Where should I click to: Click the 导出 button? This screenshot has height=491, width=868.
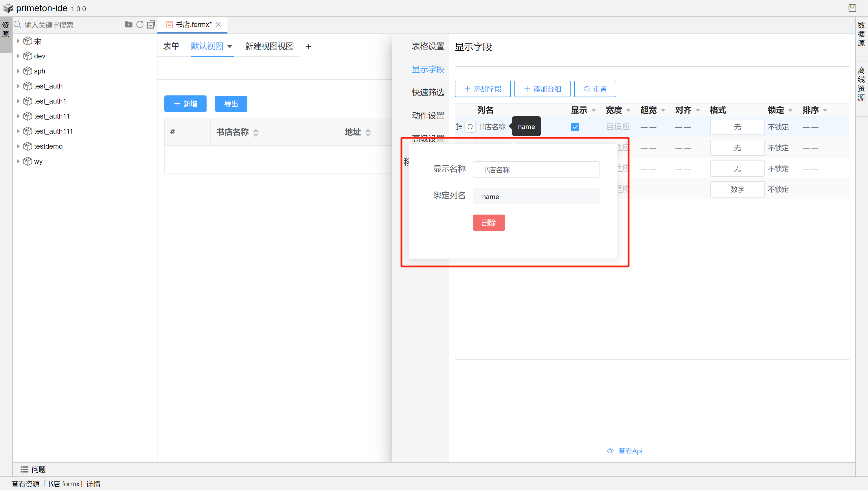pyautogui.click(x=231, y=104)
